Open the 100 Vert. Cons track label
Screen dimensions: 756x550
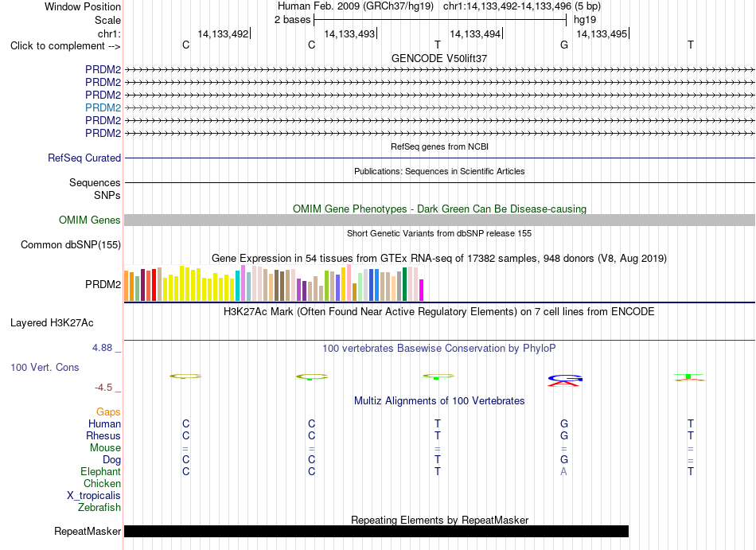[45, 367]
